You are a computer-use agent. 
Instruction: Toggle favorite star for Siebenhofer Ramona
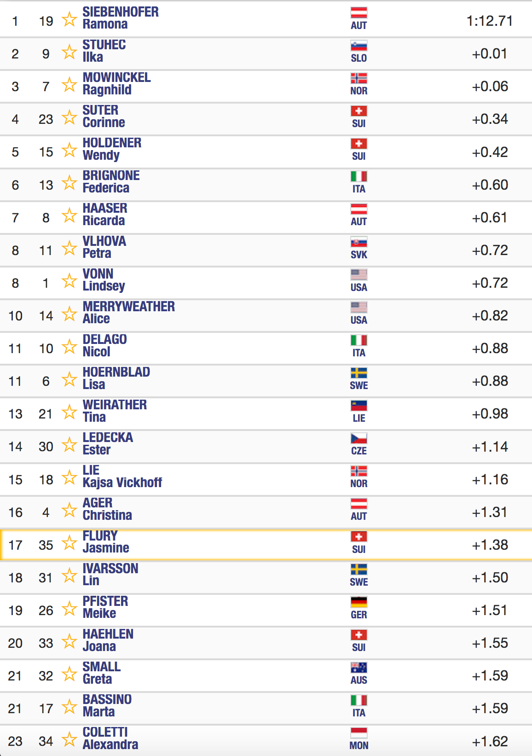pos(69,19)
